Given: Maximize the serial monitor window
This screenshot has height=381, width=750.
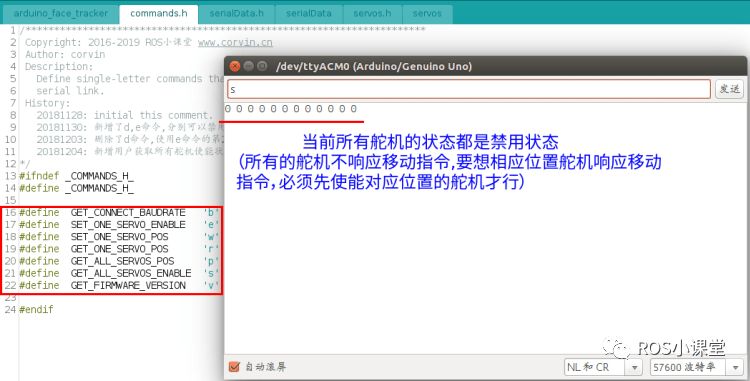Looking at the screenshot, I should [x=262, y=66].
